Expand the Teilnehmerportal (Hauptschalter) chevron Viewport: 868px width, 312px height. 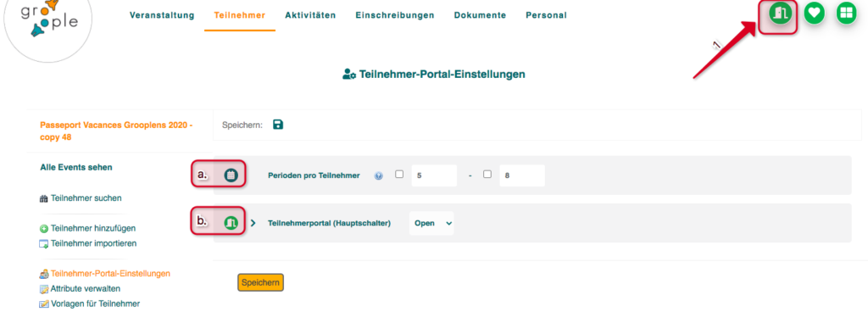(253, 224)
